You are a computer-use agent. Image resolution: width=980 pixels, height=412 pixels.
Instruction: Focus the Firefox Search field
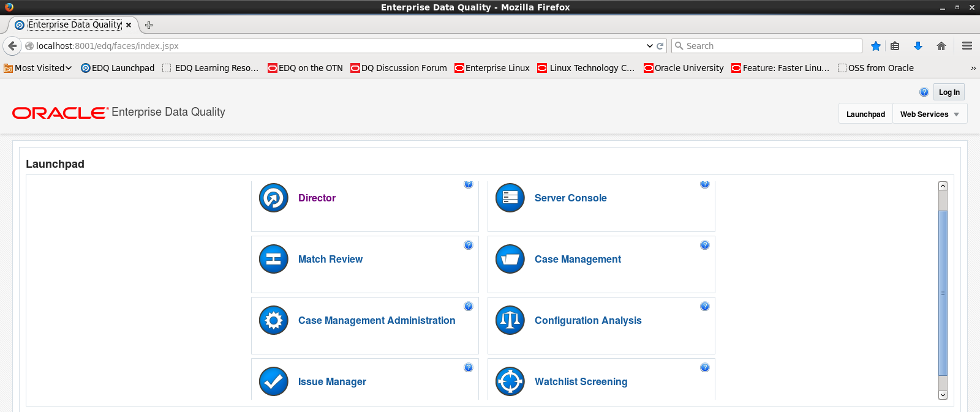(x=767, y=46)
